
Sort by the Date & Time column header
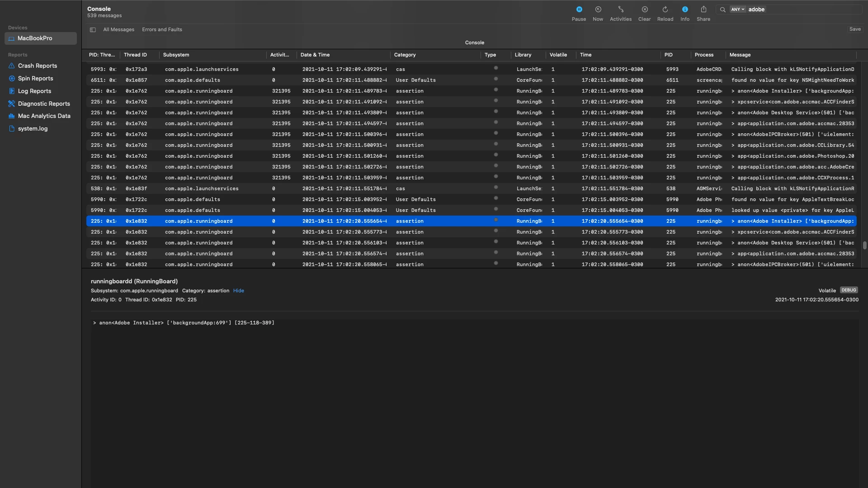315,55
